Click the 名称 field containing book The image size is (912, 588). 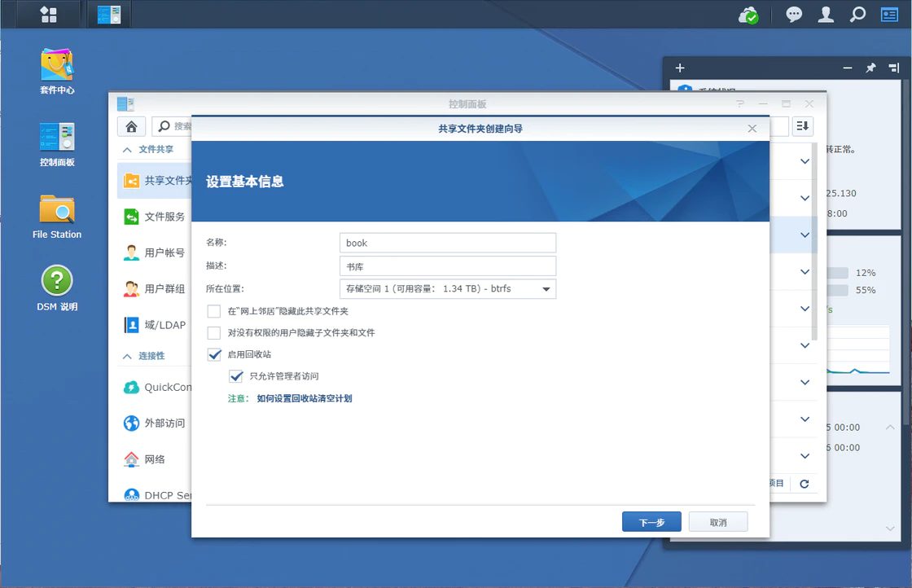point(447,243)
